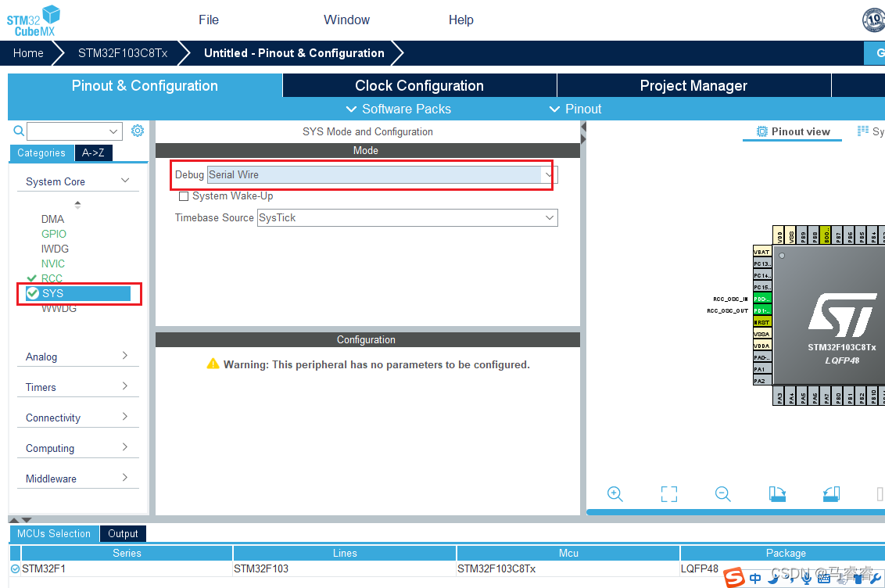Go to Home breadcrumb
The width and height of the screenshot is (885, 588).
28,53
